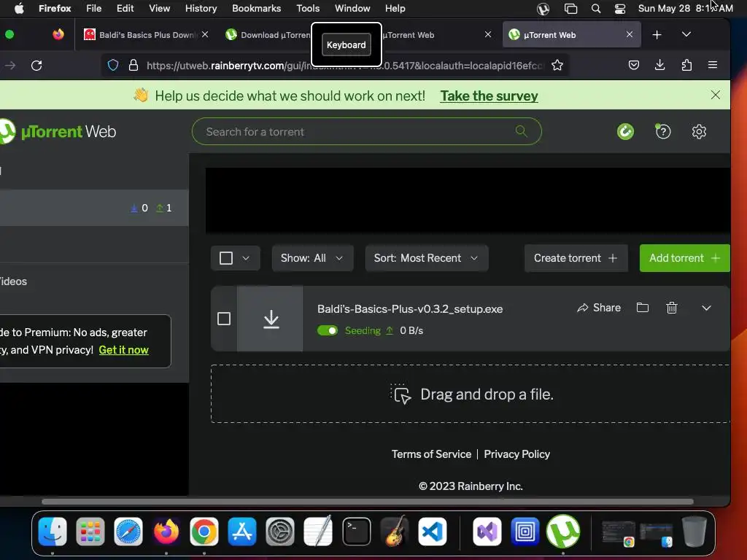This screenshot has width=747, height=560.
Task: Dismiss the survey banner
Action: pos(715,95)
